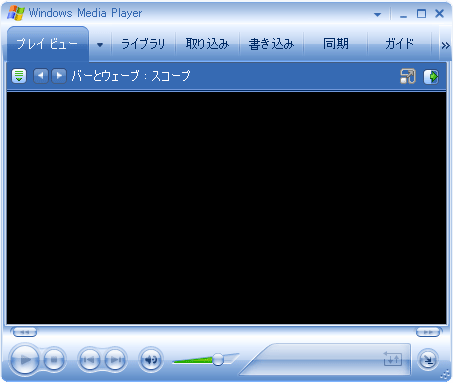The width and height of the screenshot is (453, 383).
Task: Click the resize grip in the window corner
Action: point(446,375)
